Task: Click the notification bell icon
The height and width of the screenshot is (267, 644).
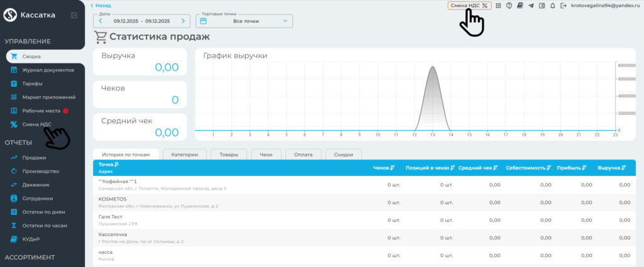Action: tap(552, 6)
